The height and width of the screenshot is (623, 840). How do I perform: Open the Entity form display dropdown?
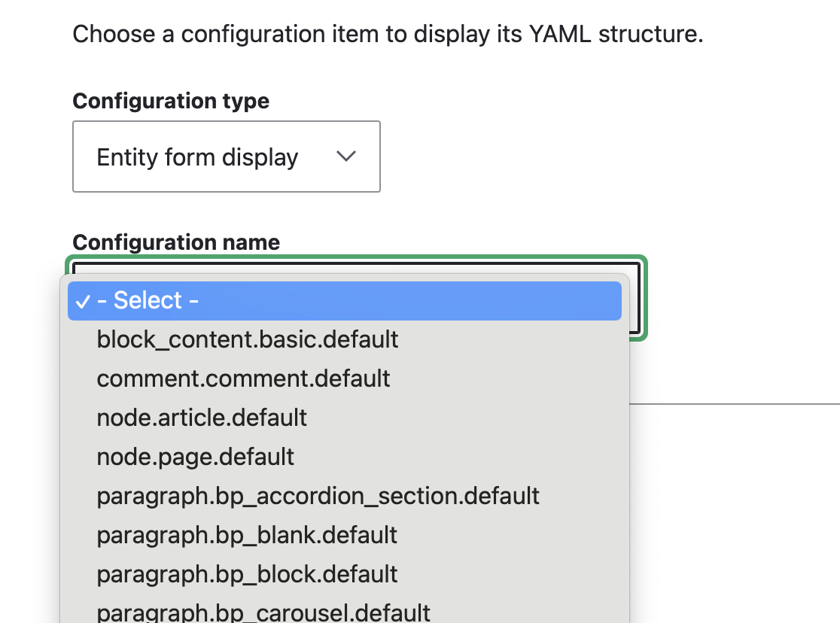click(x=226, y=157)
